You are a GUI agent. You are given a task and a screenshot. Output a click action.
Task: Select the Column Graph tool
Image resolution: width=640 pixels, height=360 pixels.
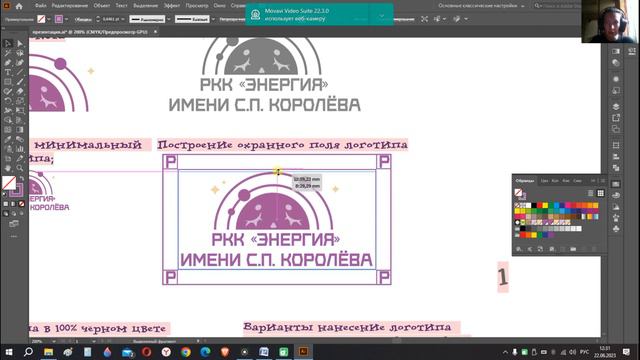coord(20,149)
